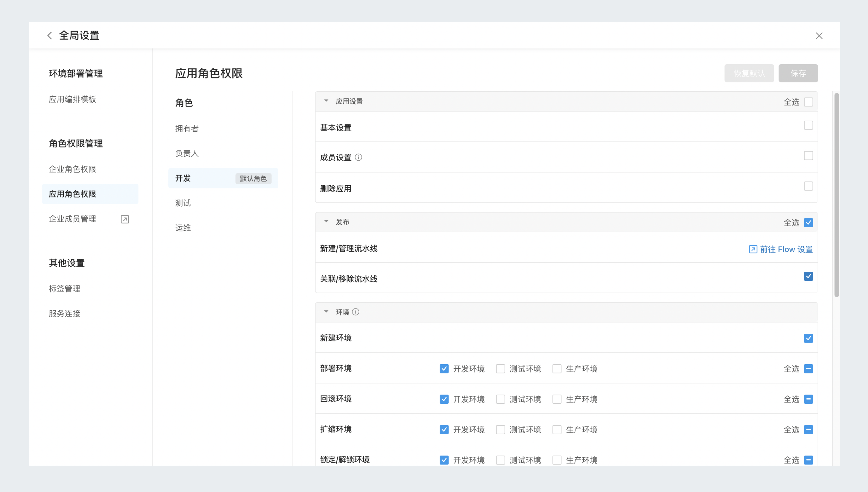Click the info icon next to 环境 header

tap(356, 312)
